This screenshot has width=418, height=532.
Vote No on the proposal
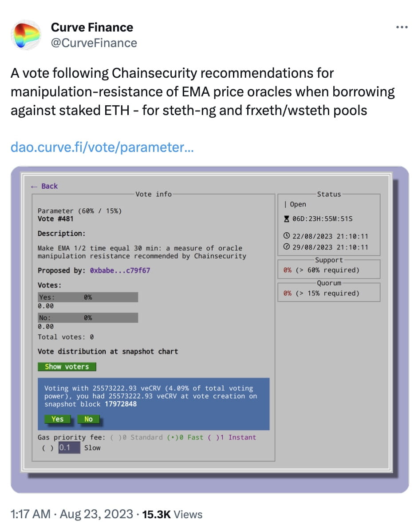88,419
